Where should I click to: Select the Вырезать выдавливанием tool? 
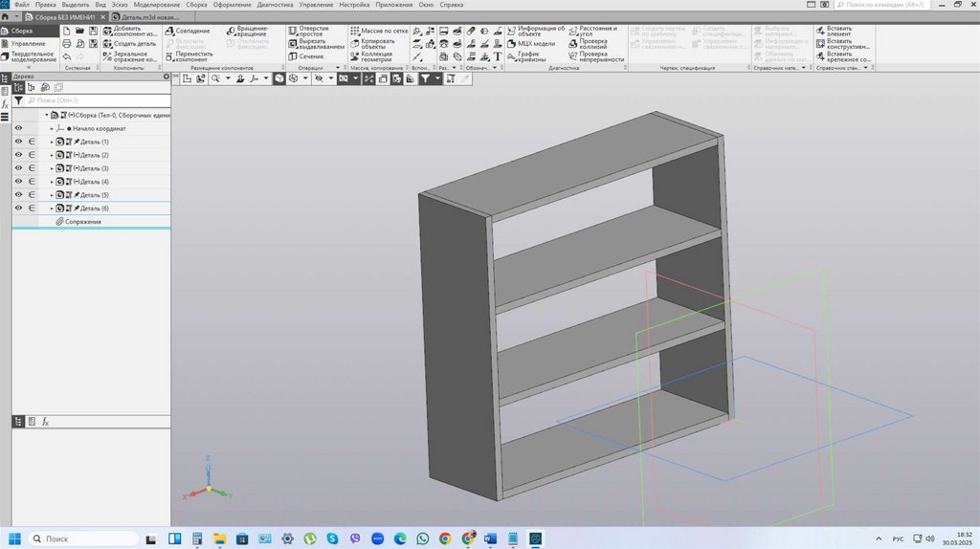293,44
